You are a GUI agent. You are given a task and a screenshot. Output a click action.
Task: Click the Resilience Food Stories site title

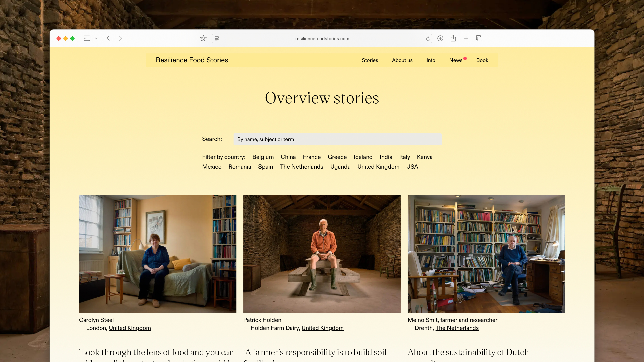192,60
